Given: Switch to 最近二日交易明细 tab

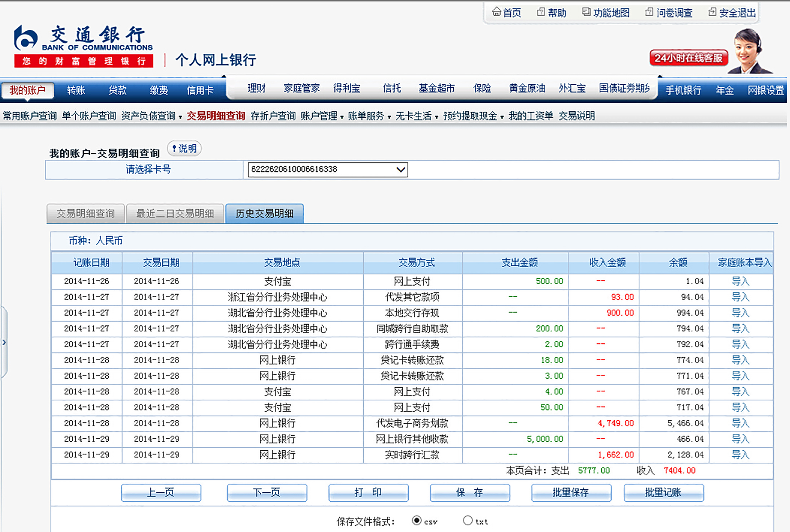Looking at the screenshot, I should click(x=175, y=214).
